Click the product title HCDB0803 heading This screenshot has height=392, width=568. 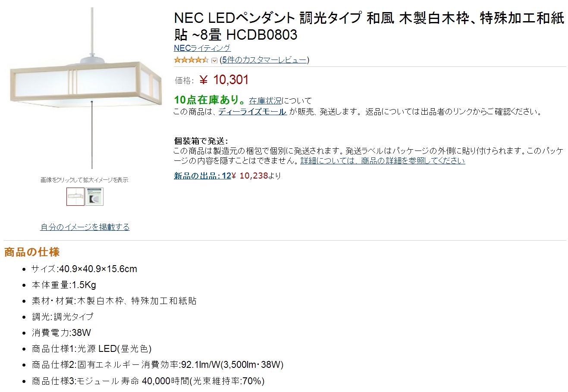(x=369, y=26)
